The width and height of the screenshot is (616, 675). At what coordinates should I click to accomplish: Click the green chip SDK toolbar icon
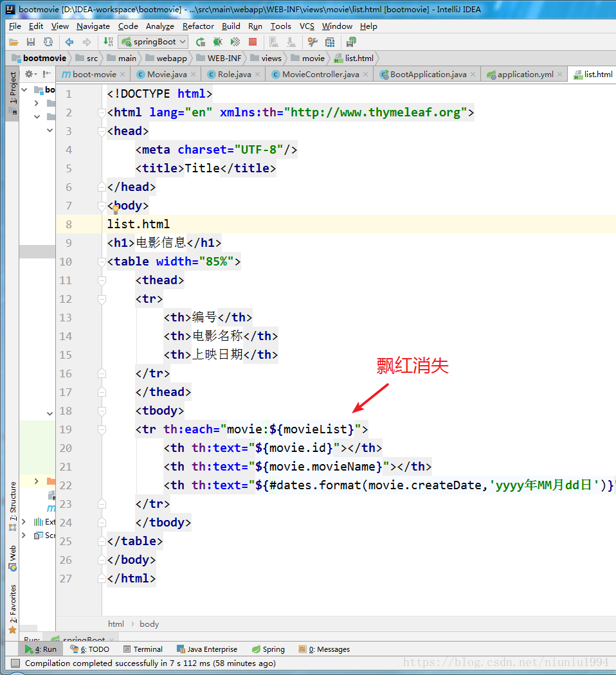click(x=351, y=42)
